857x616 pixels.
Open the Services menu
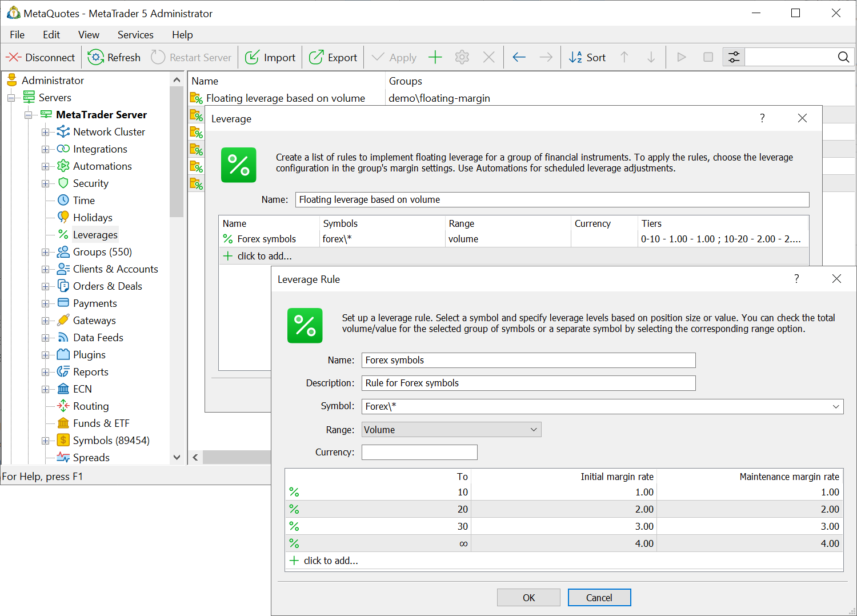click(135, 34)
